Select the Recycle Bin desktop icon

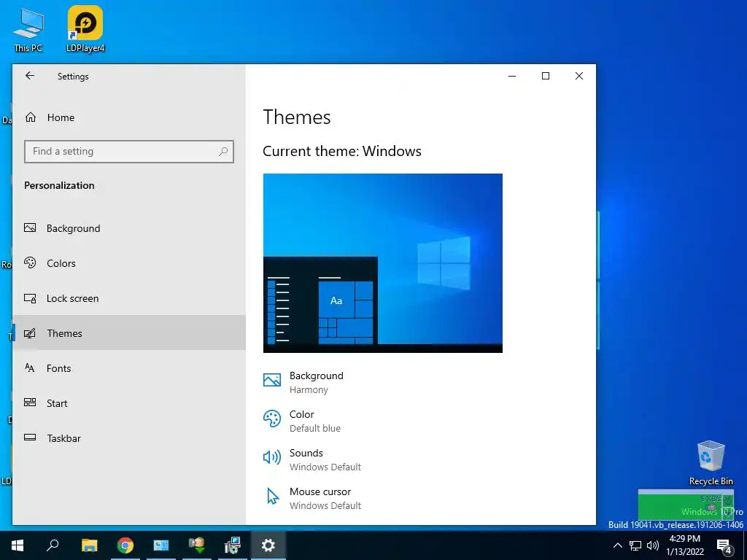point(711,463)
